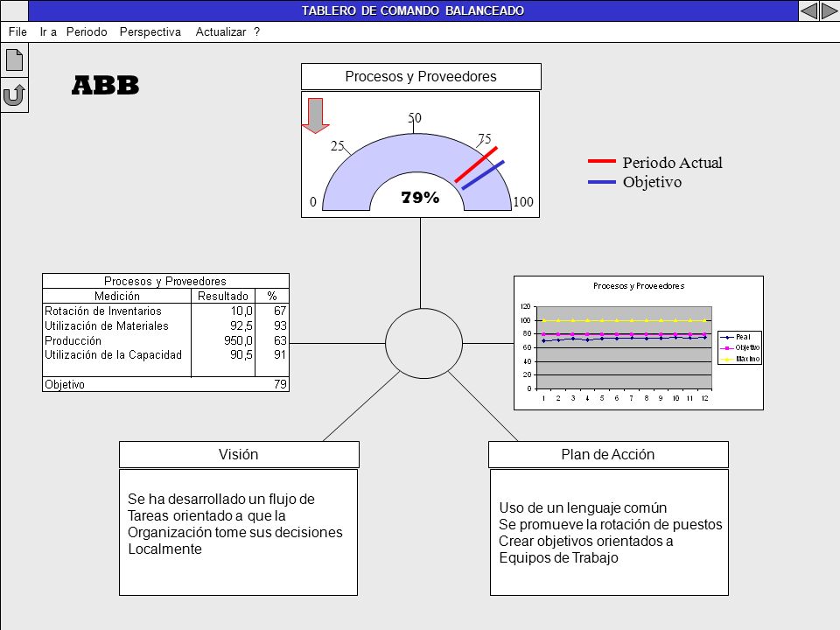Open the ? help menu

coord(257,32)
